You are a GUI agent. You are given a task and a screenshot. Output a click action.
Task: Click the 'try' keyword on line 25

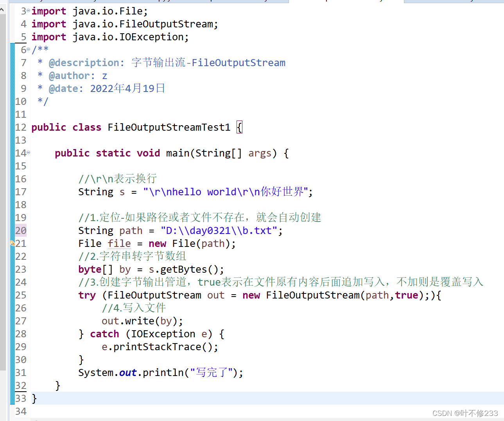pyautogui.click(x=87, y=295)
